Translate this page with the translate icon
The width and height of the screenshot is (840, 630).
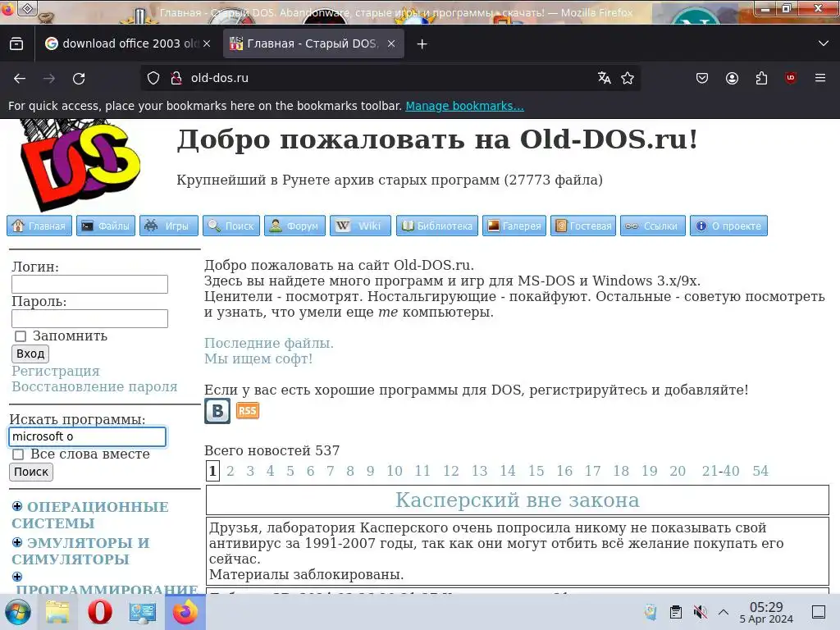click(605, 78)
